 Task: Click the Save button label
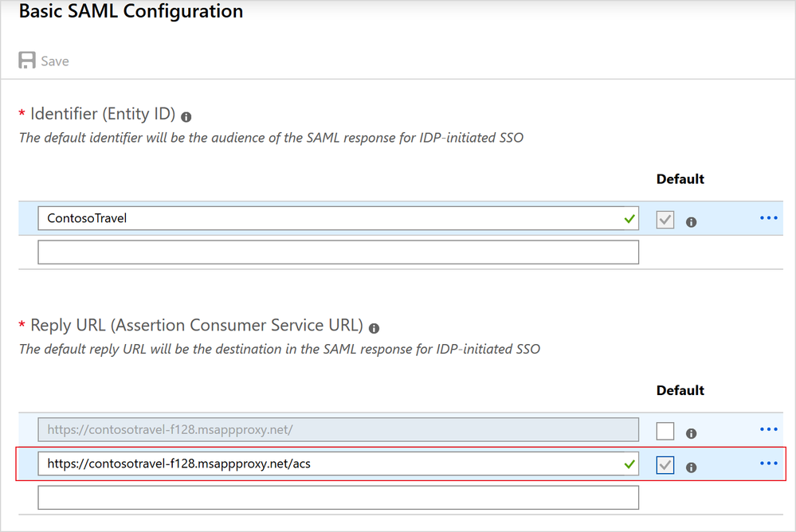pos(55,61)
